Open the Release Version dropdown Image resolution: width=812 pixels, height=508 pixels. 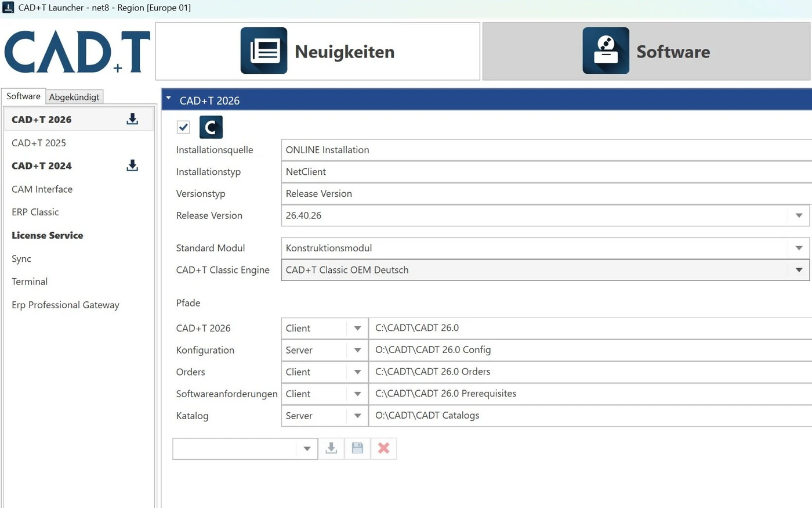(799, 215)
